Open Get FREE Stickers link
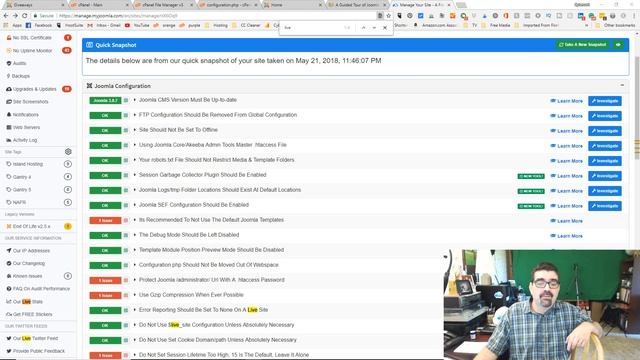 [x=29, y=314]
